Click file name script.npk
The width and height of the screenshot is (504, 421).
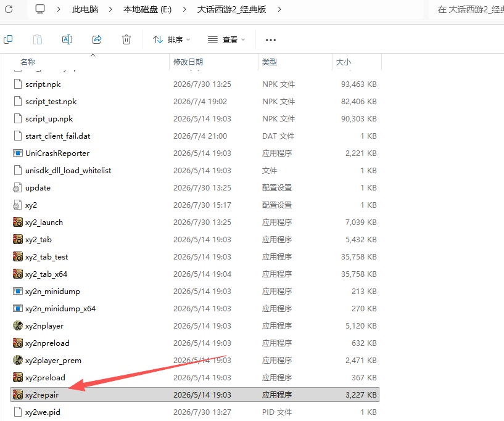click(43, 84)
